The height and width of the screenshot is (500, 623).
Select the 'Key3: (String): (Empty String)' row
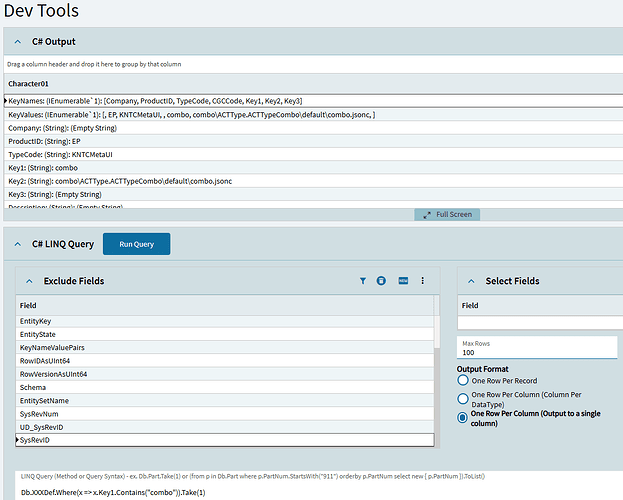coord(313,194)
